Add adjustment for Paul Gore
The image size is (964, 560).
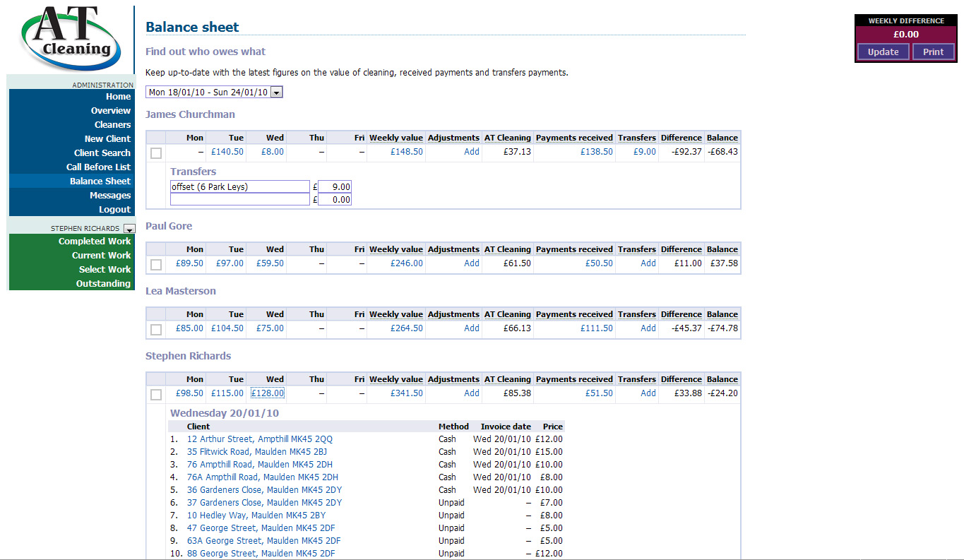471,263
